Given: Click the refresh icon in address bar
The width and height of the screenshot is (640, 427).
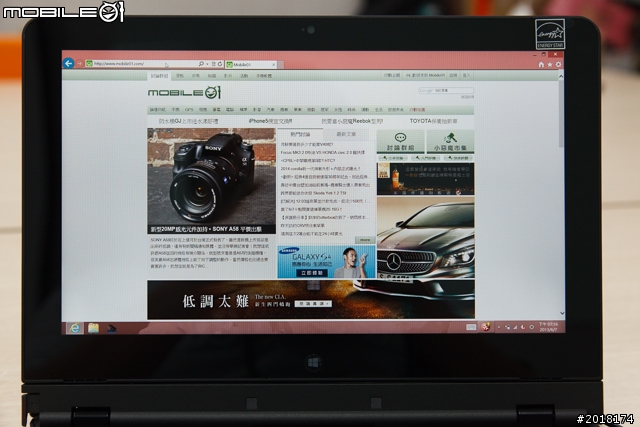Looking at the screenshot, I should (220, 64).
